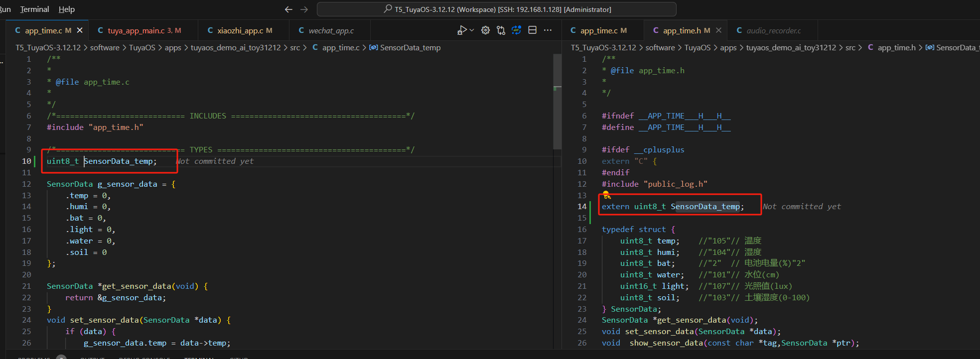Image resolution: width=980 pixels, height=359 pixels.
Task: Click the T5_TuyaOS-3.12.12 command center search box
Action: point(496,9)
